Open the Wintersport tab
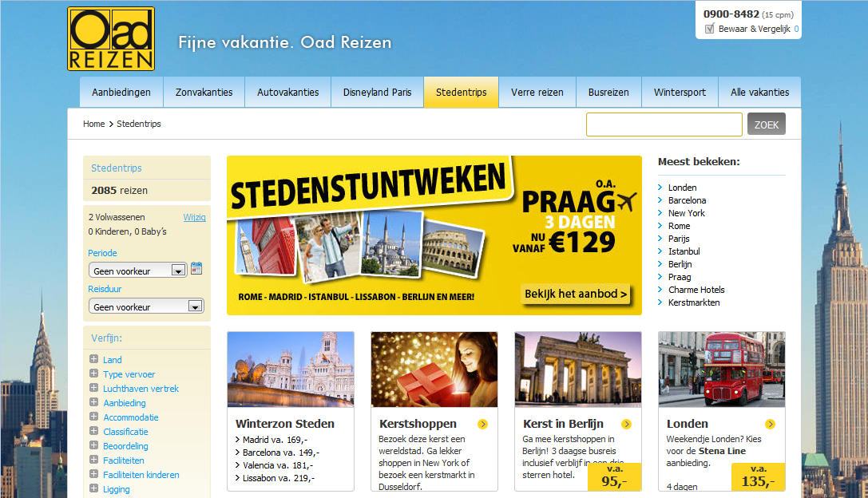Screen dimensions: 868x498 tap(680, 93)
